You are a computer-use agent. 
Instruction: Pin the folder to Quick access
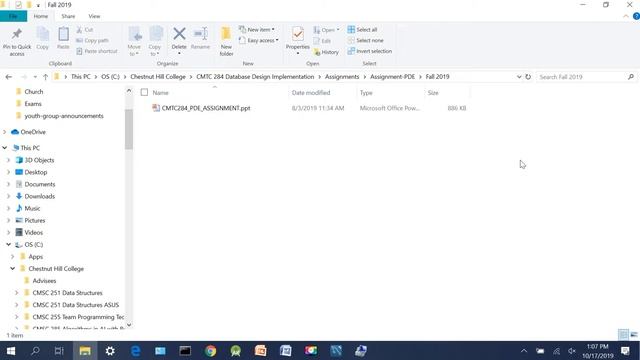(17, 42)
